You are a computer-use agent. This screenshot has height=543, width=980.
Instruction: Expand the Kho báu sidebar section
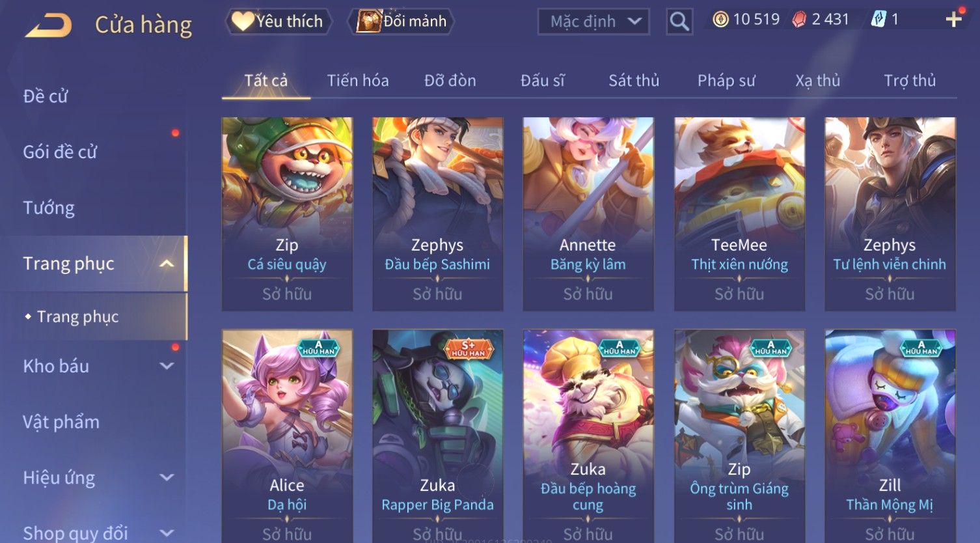point(167,366)
